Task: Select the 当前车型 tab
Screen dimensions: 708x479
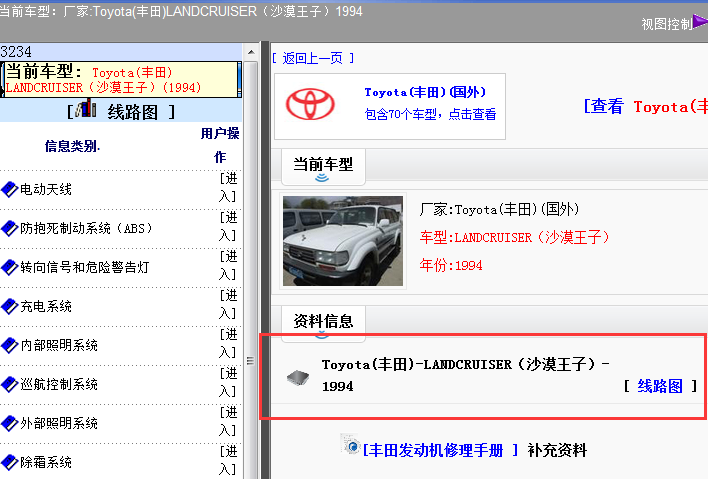Action: pos(323,167)
